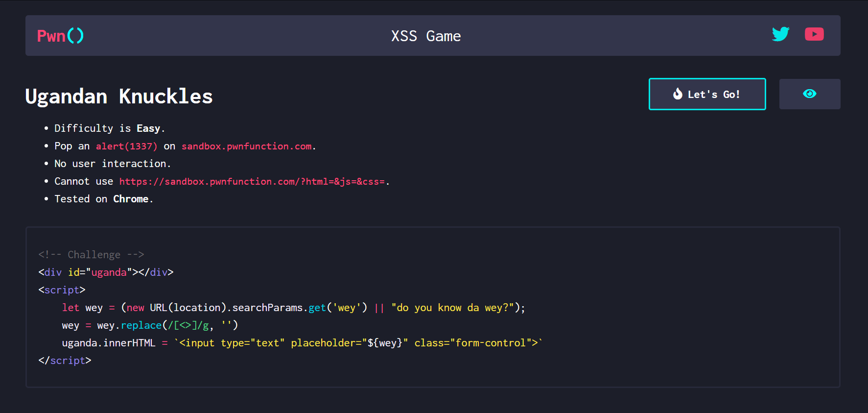Click the No user interaction rule
This screenshot has width=868, height=413.
pyautogui.click(x=113, y=164)
